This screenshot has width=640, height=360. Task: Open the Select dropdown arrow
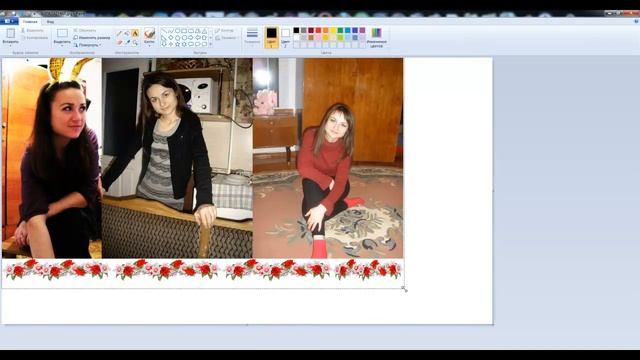62,45
